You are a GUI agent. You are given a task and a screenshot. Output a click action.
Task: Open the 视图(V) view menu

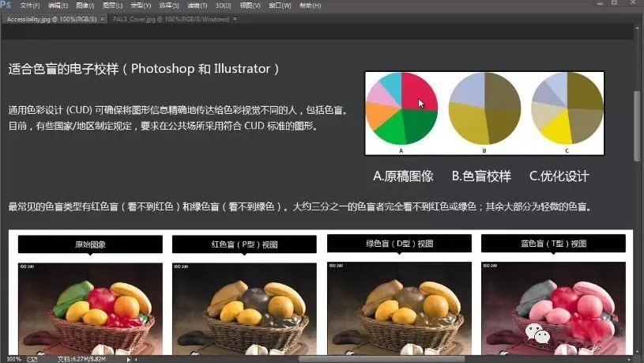click(250, 6)
